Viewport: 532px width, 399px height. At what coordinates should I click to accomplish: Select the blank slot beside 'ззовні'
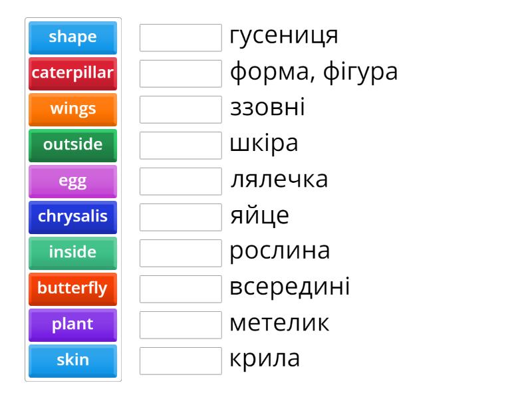click(x=181, y=110)
